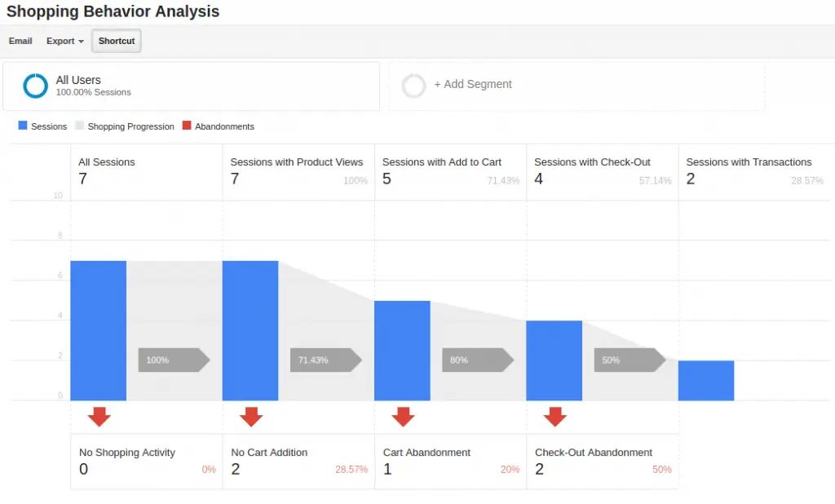Select the Check-Out Abandonment cell
The height and width of the screenshot is (504, 835).
(x=603, y=462)
